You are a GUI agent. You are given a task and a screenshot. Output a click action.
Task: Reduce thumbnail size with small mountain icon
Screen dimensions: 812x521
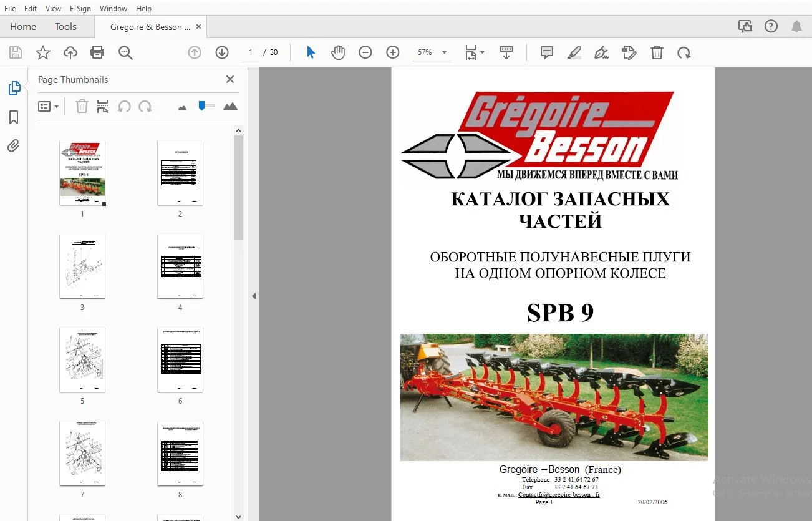182,107
